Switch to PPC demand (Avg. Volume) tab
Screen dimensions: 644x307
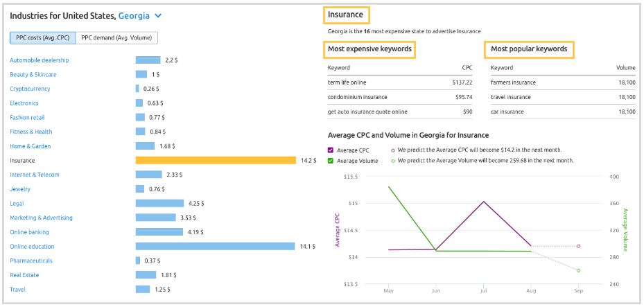[117, 38]
